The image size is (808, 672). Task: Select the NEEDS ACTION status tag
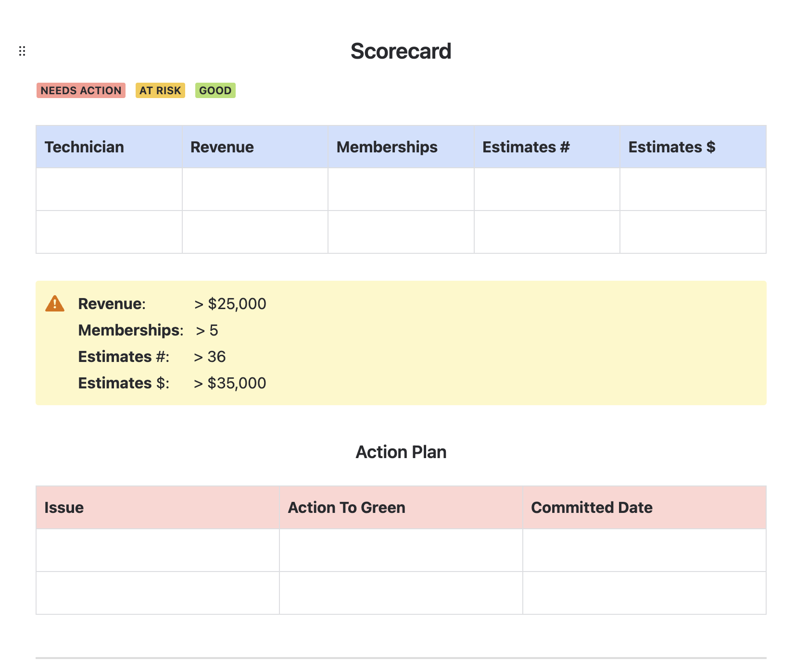click(x=81, y=90)
